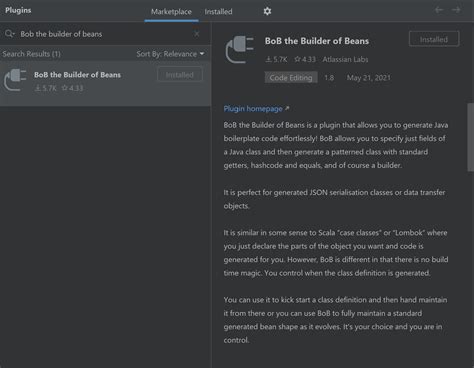Click the download icon in search result row

[38, 88]
